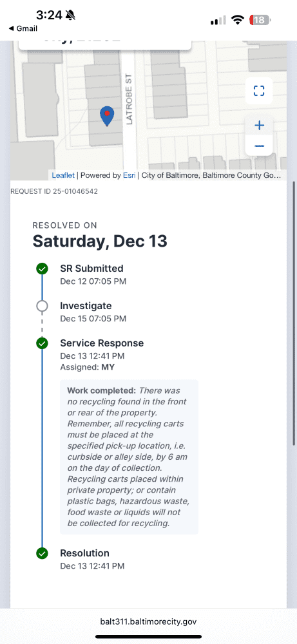Tap the Saturday, Dec 13 heading

[x=100, y=241]
